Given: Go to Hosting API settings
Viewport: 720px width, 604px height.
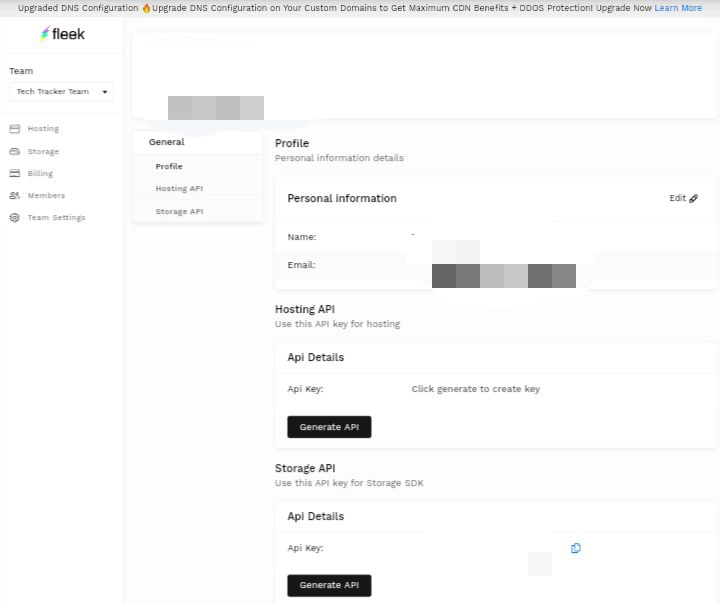Looking at the screenshot, I should click(179, 188).
